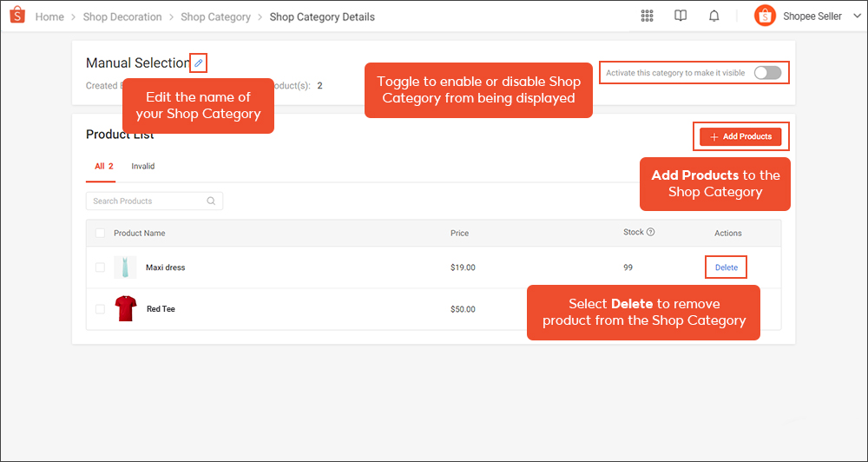The width and height of the screenshot is (868, 462).
Task: Open the apps grid icon
Action: click(647, 16)
